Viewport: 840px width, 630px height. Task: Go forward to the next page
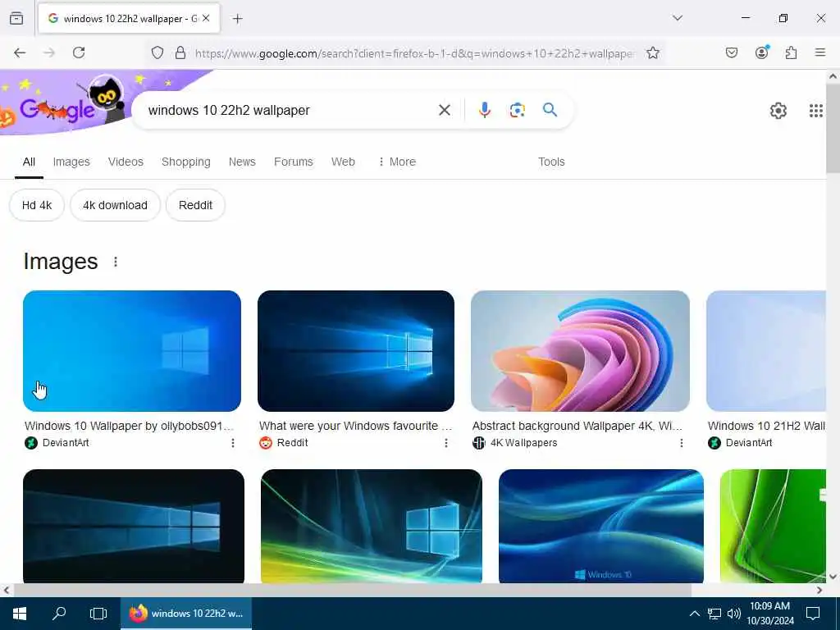[49, 52]
